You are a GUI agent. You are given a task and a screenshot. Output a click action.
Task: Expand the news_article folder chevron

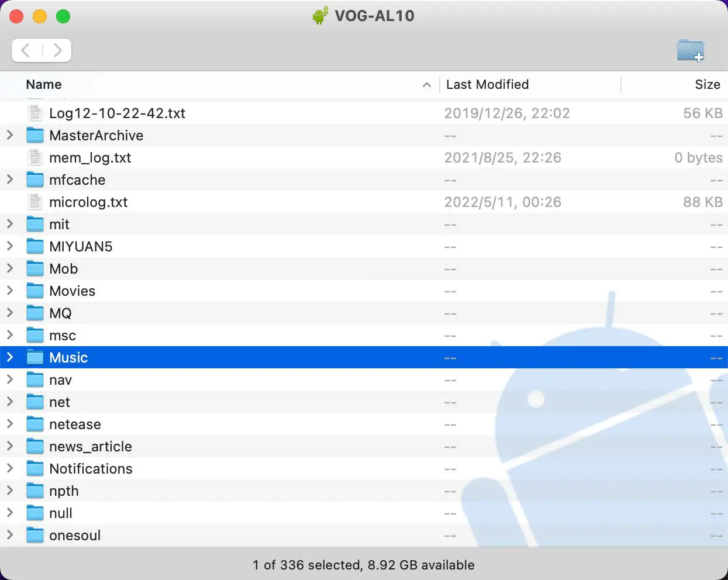pyautogui.click(x=10, y=446)
